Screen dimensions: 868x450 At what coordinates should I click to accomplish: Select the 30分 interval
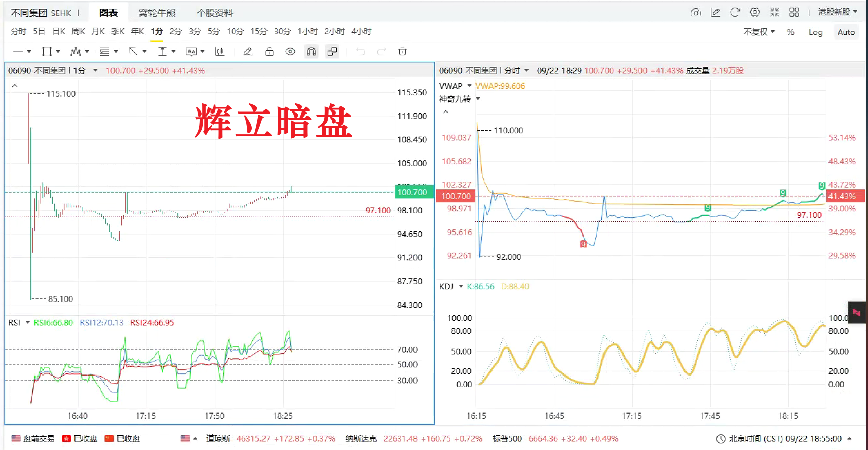[282, 31]
